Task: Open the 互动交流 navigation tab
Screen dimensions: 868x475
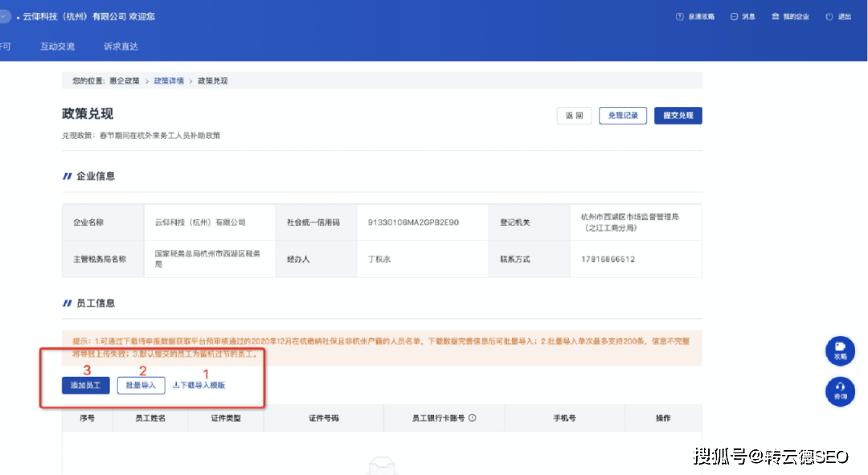Action: [x=57, y=47]
